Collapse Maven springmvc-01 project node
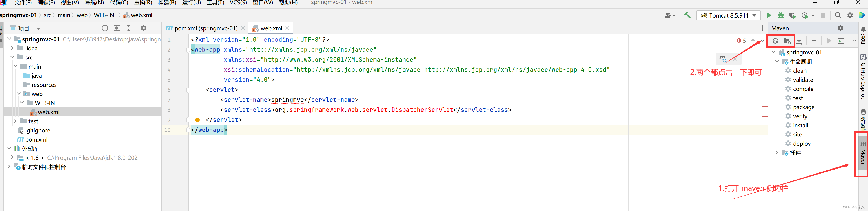868x211 pixels. (774, 52)
